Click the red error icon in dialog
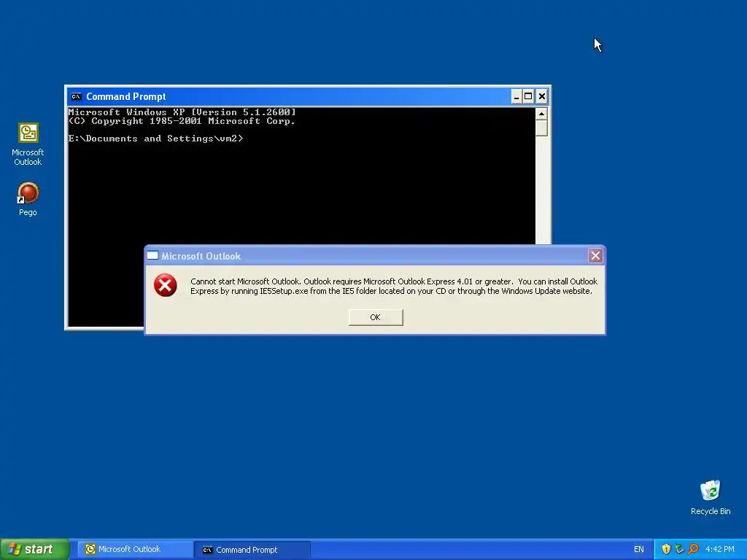This screenshot has height=560, width=747. 166,285
